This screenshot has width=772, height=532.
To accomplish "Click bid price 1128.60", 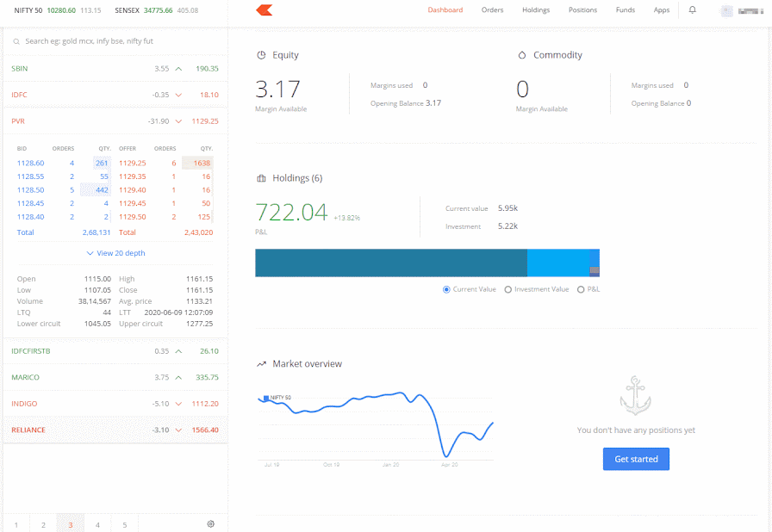I will click(30, 164).
